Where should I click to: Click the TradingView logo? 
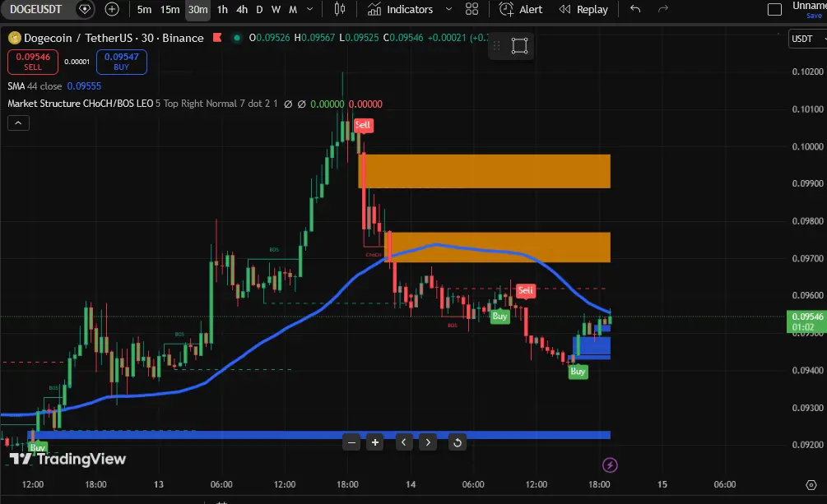pyautogui.click(x=67, y=459)
